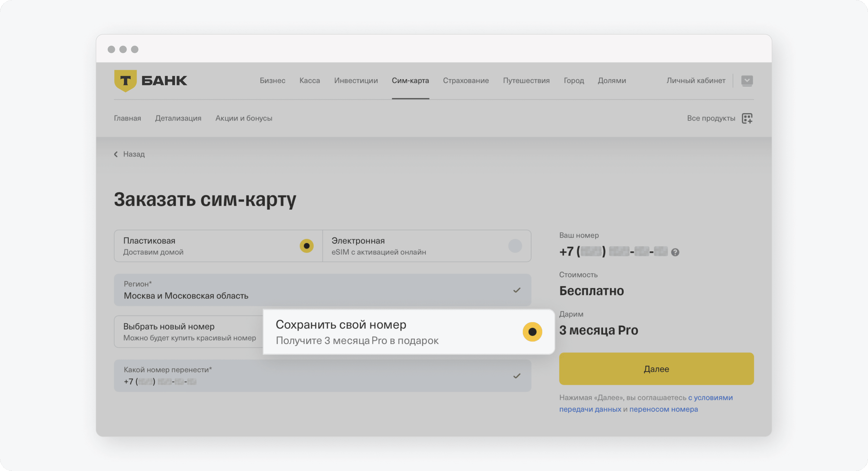Viewport: 868px width, 471px height.
Task: Click the Какой номер перенести phone field
Action: 323,375
